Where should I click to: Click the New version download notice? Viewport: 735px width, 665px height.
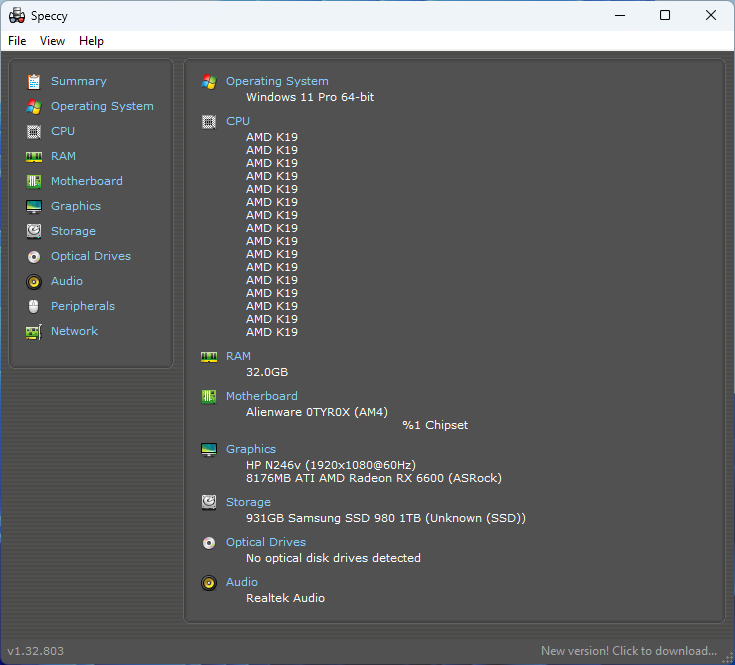coord(629,651)
